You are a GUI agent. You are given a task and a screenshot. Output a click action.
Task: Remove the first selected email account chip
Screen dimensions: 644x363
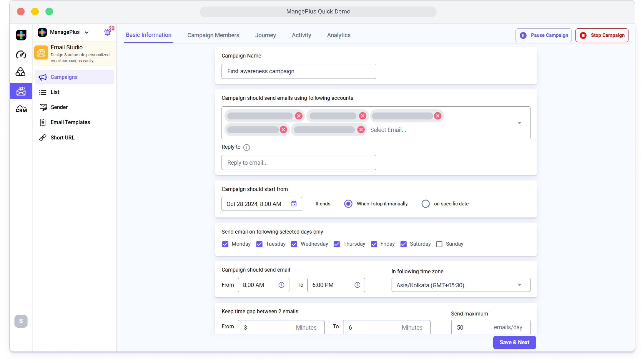299,116
